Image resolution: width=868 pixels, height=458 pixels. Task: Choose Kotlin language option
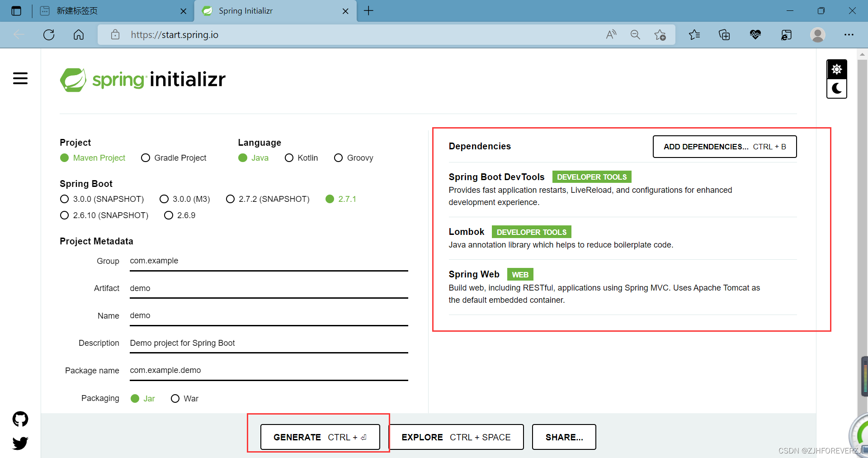(302, 158)
